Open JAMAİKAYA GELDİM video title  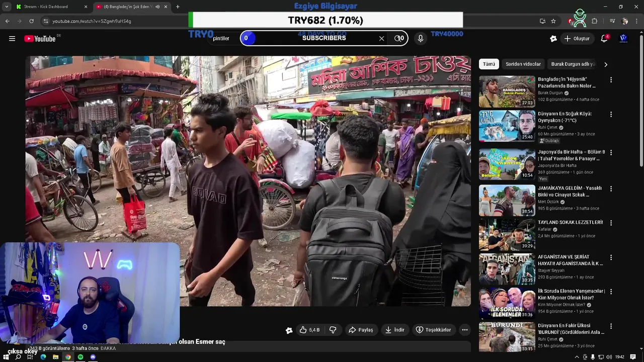570,192
